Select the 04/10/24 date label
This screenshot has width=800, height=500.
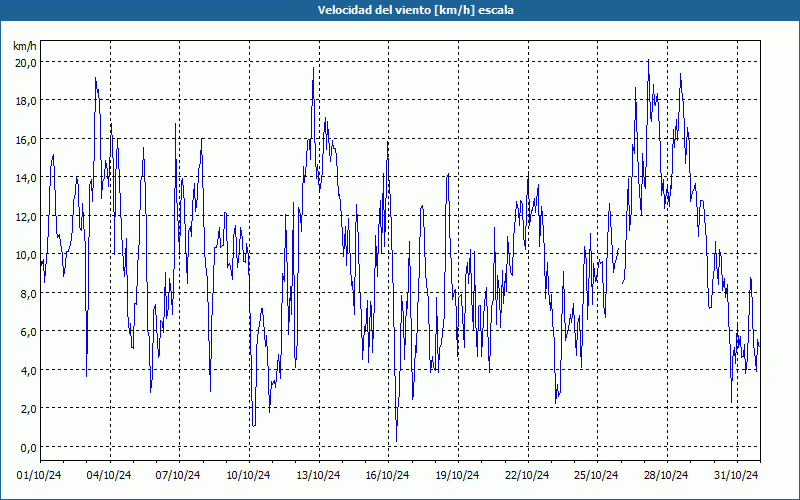tap(109, 476)
